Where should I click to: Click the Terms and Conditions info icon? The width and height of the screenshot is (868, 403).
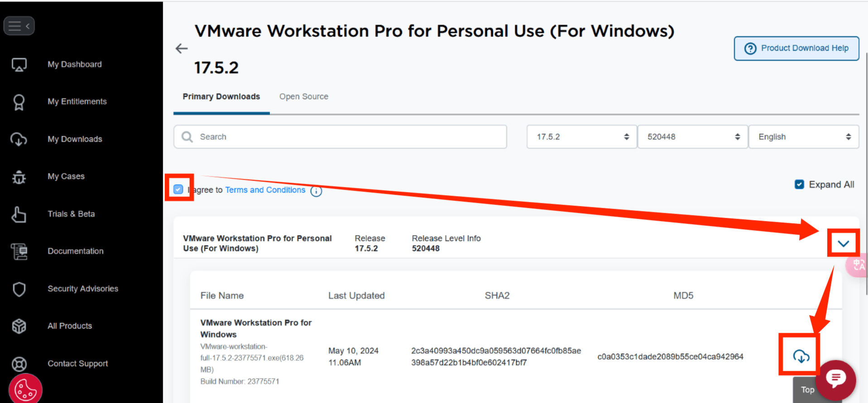[316, 191]
